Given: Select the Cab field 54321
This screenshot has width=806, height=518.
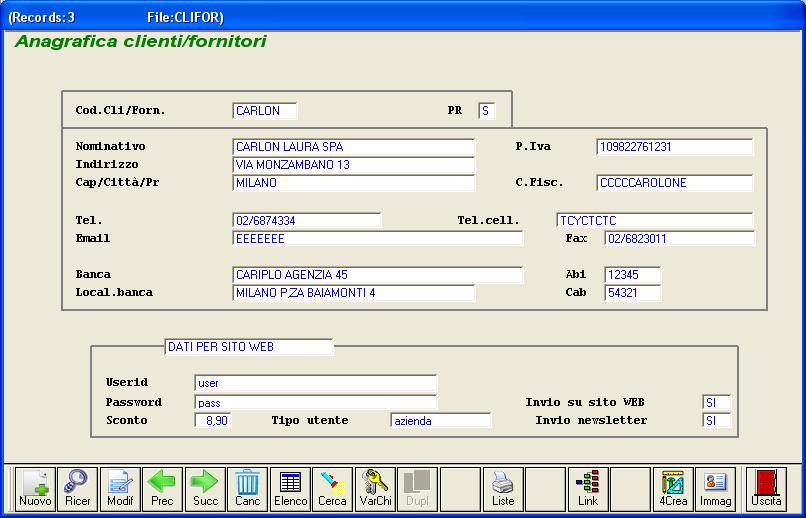Looking at the screenshot, I should tap(633, 293).
